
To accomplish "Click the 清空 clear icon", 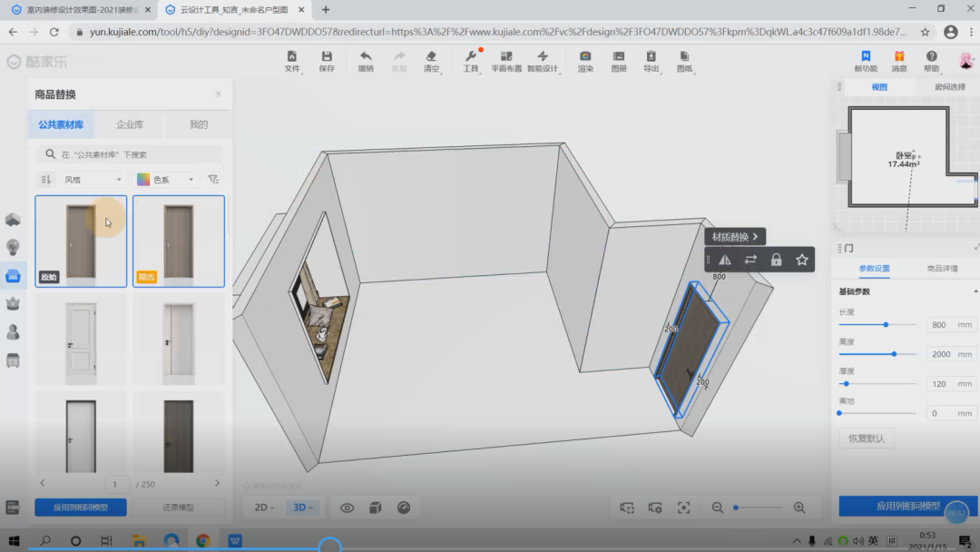I will [431, 61].
